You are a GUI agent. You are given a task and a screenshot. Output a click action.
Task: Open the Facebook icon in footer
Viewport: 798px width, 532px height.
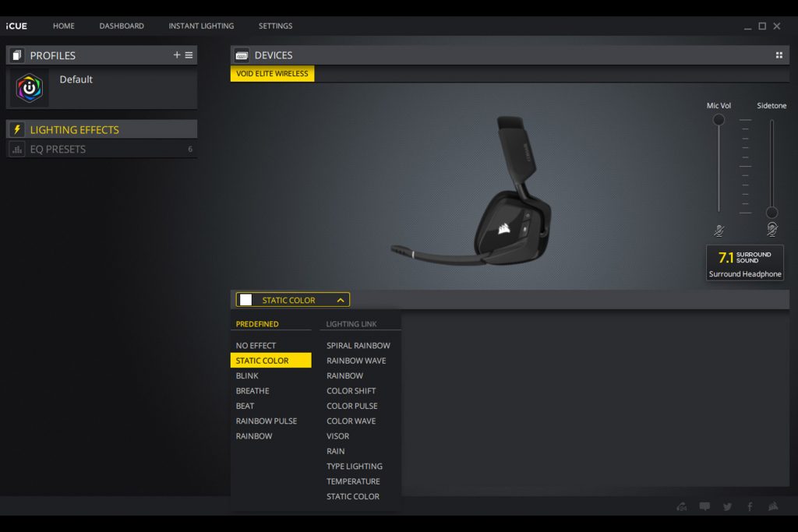pyautogui.click(x=750, y=506)
